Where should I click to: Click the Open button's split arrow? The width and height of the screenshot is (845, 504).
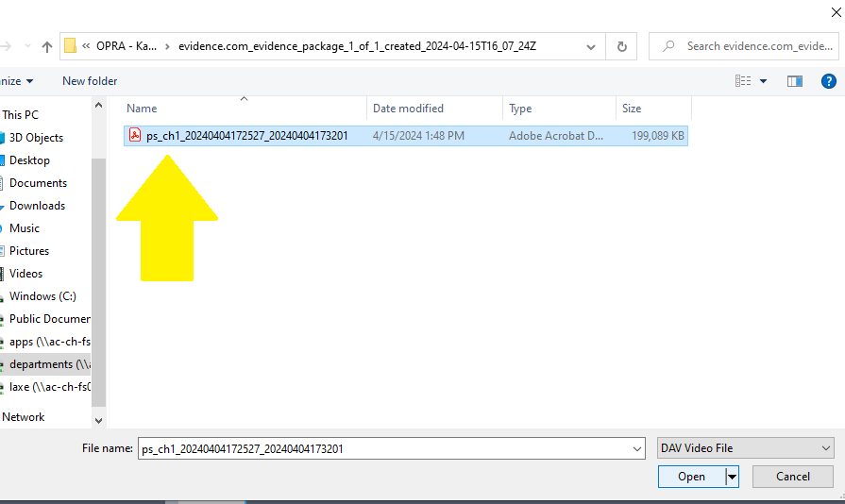732,477
